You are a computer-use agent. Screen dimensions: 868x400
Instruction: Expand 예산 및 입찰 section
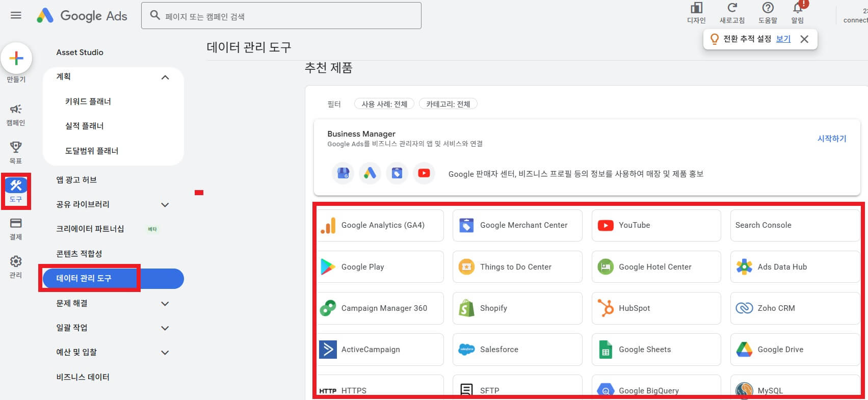165,353
